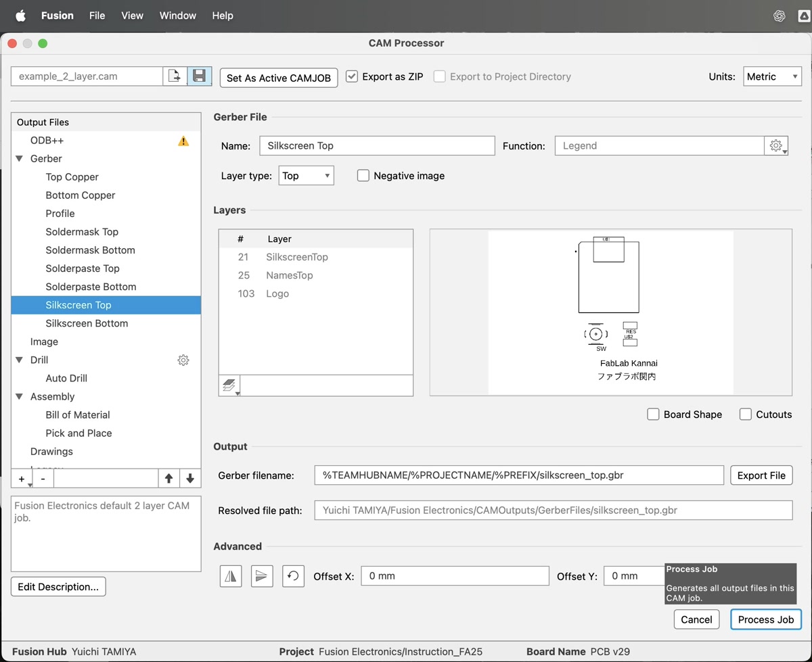The width and height of the screenshot is (812, 662).
Task: Select layer 103 Logo row
Action: [x=316, y=293]
